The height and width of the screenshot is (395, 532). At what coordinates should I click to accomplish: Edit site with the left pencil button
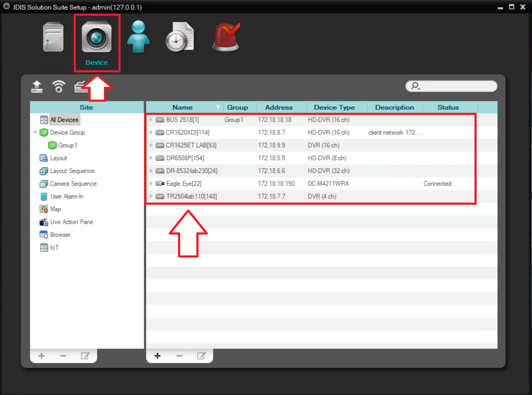click(85, 356)
